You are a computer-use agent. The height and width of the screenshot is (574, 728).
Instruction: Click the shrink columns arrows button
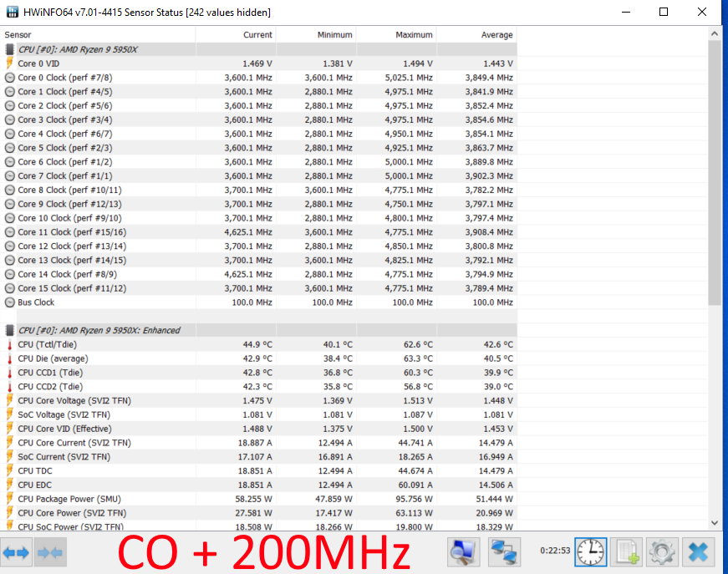click(x=50, y=552)
